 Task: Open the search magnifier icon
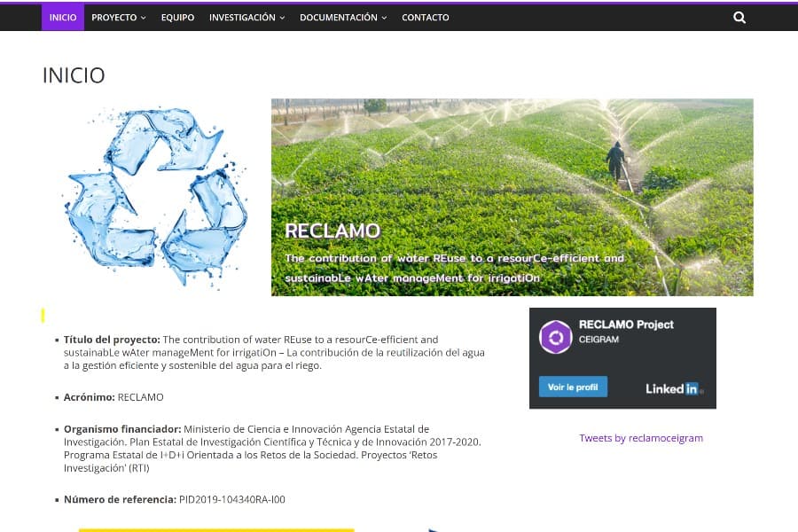pyautogui.click(x=739, y=18)
